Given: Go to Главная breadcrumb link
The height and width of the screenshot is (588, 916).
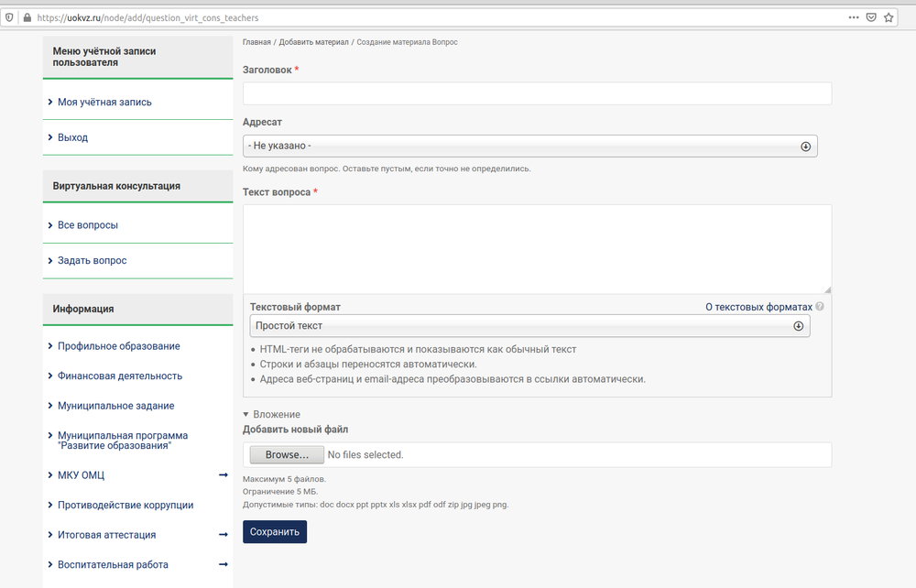Looking at the screenshot, I should point(256,42).
